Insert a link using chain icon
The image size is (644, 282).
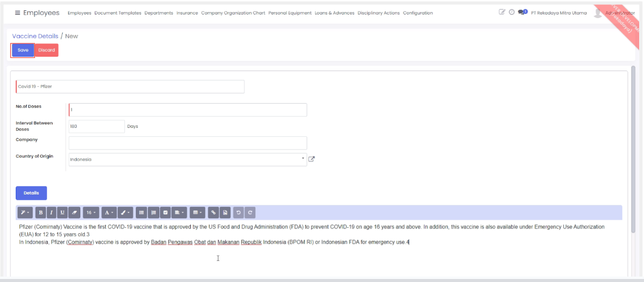[213, 213]
